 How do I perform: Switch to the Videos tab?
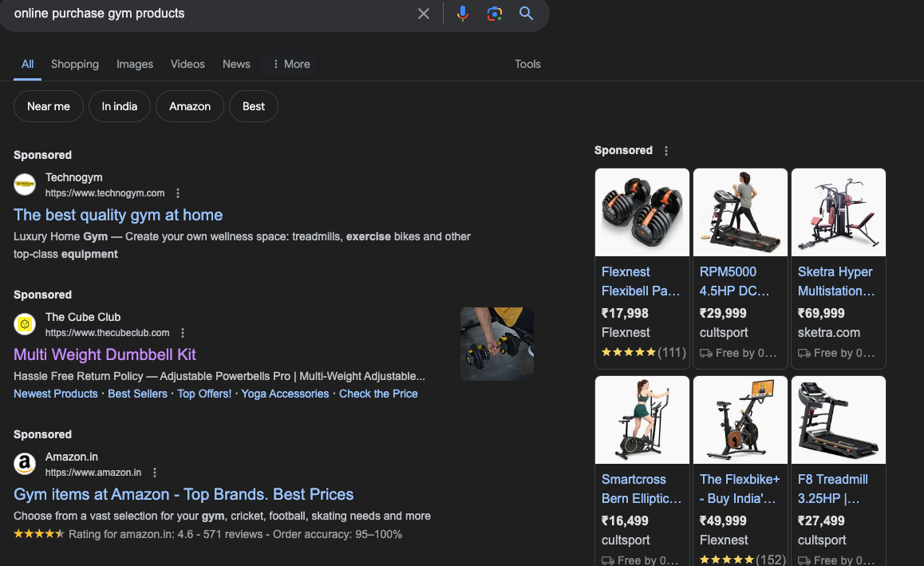[188, 65]
